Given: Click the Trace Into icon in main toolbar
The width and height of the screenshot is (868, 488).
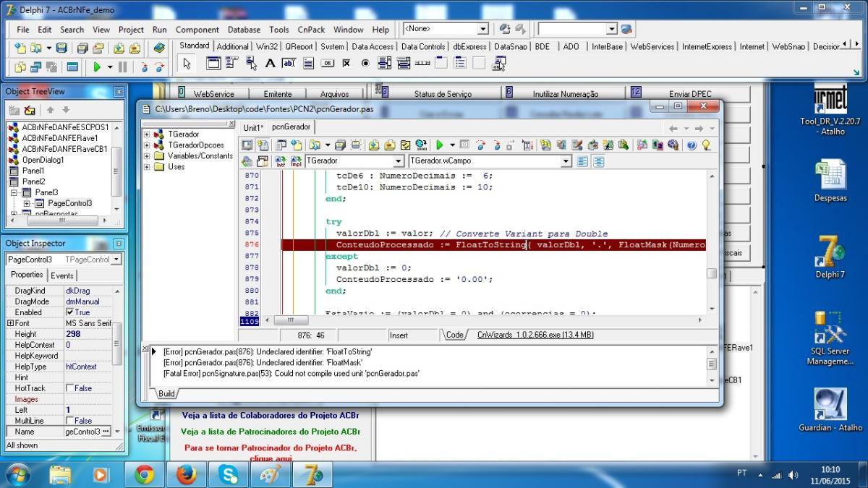Looking at the screenshot, I should point(144,67).
